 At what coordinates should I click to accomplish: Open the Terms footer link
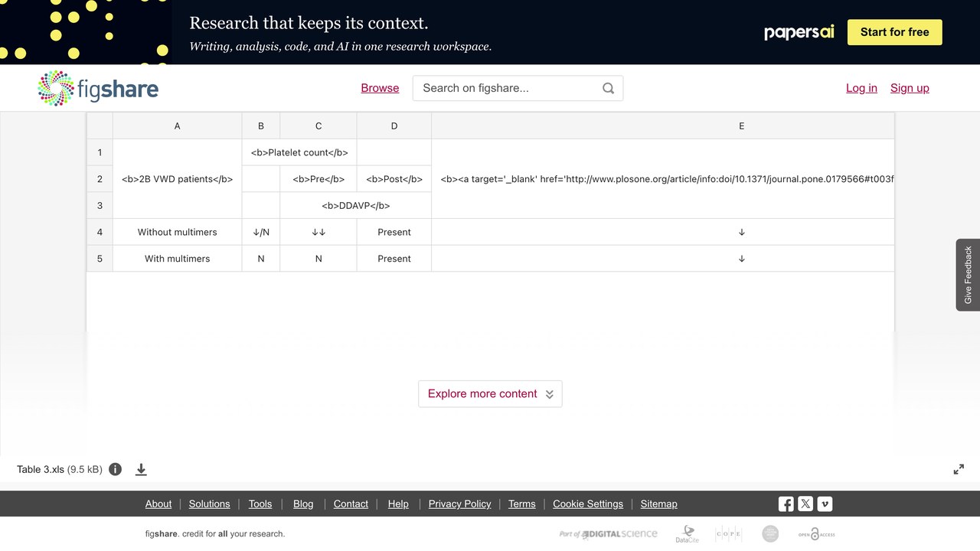(x=522, y=504)
